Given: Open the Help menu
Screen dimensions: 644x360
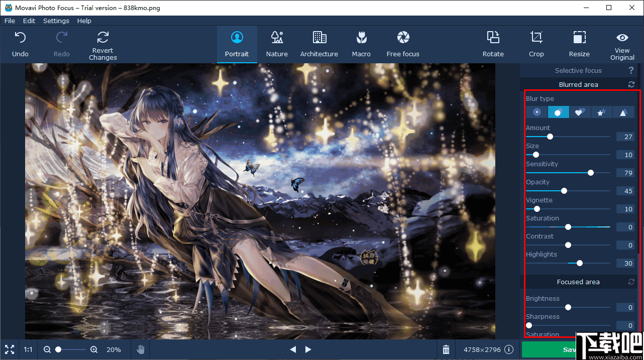Looking at the screenshot, I should click(x=84, y=21).
